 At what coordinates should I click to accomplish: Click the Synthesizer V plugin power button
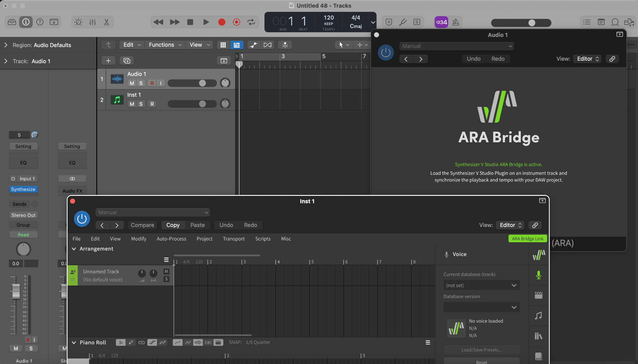click(82, 219)
